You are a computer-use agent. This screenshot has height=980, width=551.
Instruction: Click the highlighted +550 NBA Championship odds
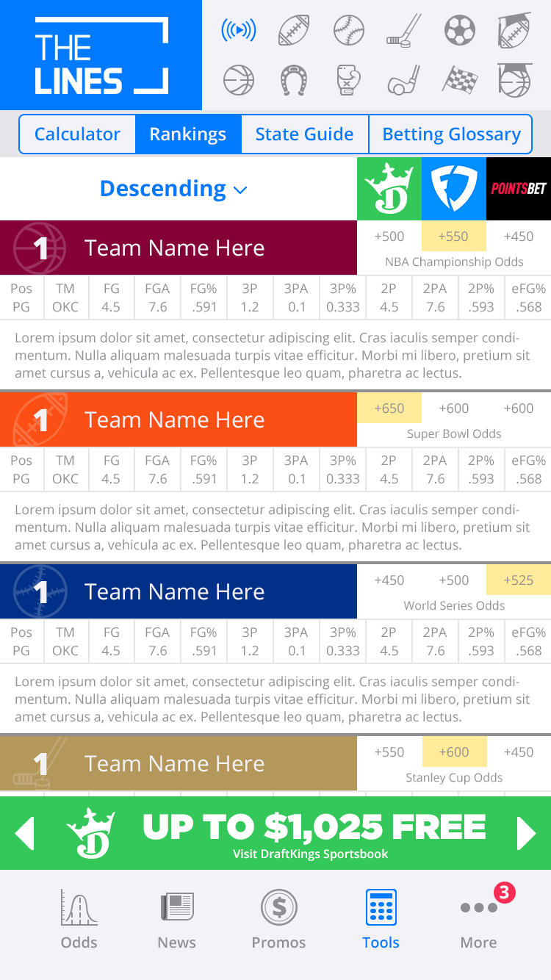pos(453,237)
